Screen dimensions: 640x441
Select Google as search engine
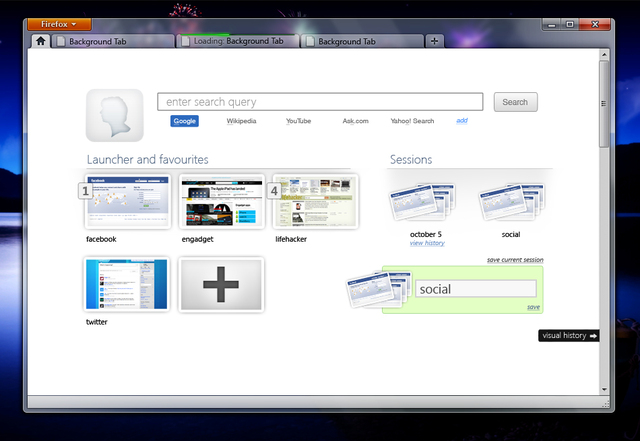click(184, 121)
